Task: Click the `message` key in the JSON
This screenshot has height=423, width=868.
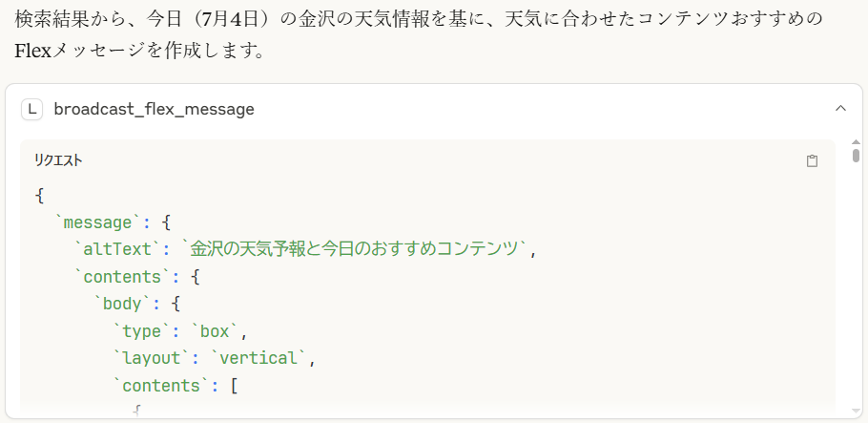Action: 98,222
